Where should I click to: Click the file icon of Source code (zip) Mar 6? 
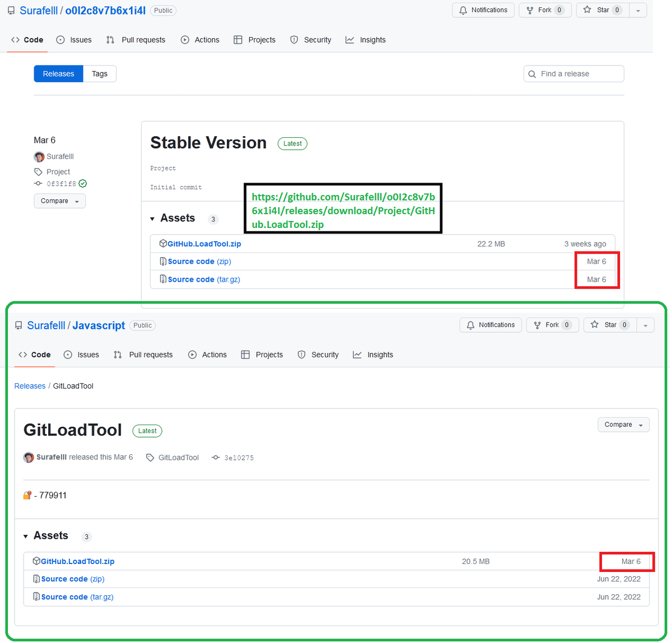coord(163,262)
